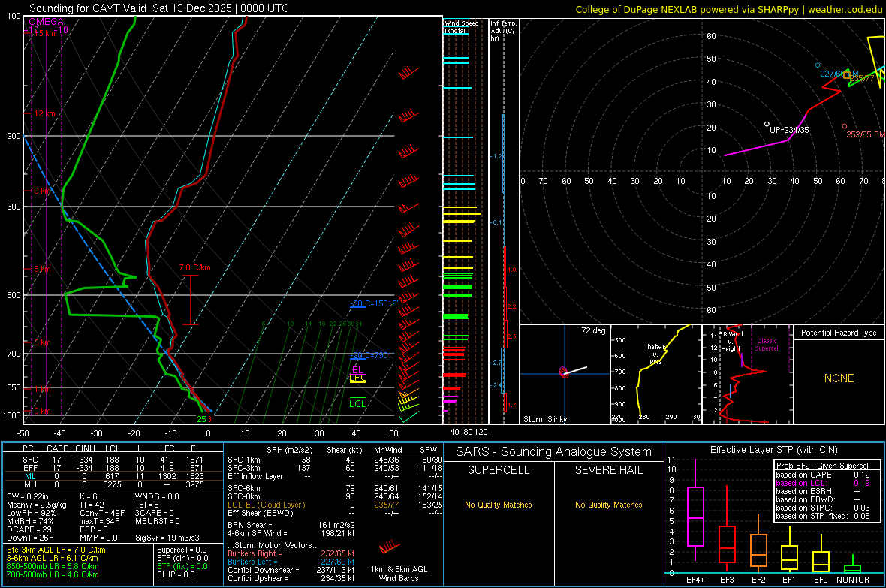Click the 1km & 6km AGL Wind Barbs caption
The image size is (886, 588).
point(399,574)
